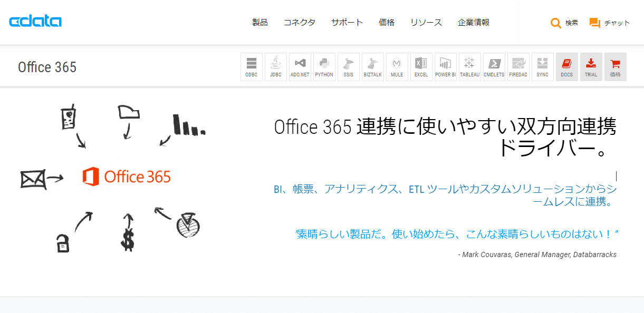Viewport: 644px width, 313px height.
Task: Open the リソース menu
Action: pyautogui.click(x=426, y=22)
